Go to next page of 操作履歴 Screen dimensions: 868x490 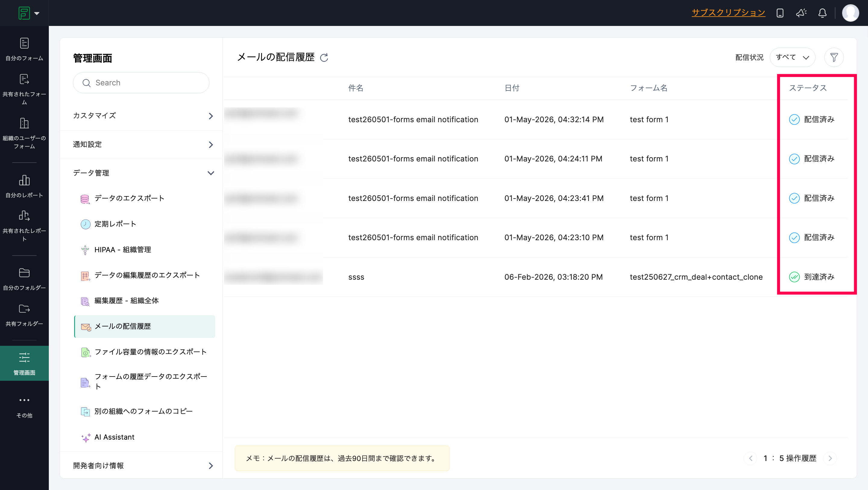(830, 458)
